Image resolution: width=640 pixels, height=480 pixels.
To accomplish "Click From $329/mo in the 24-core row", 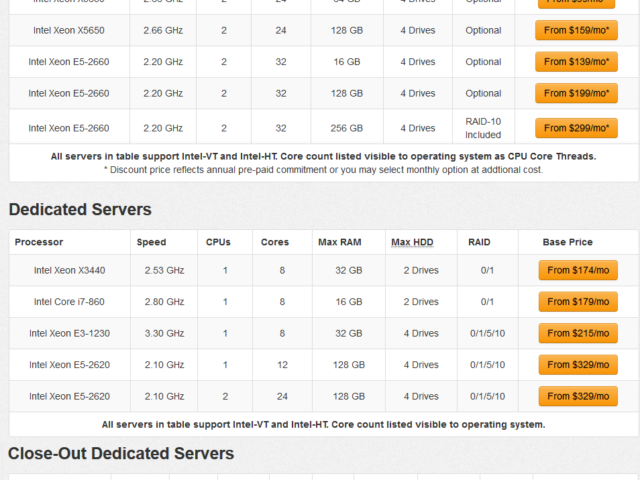I will tap(578, 396).
